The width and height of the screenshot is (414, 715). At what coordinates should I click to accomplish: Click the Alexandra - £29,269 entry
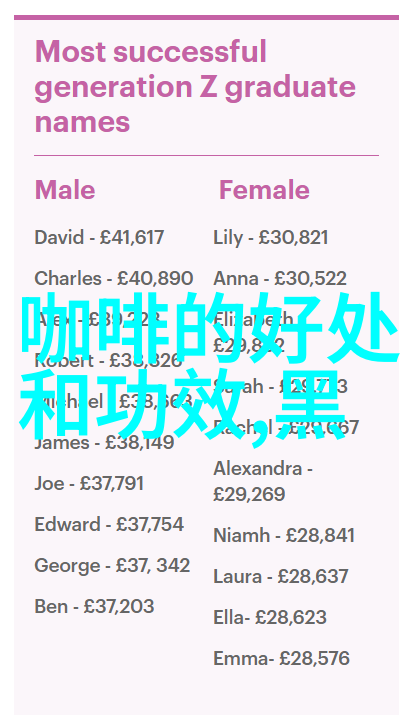(x=263, y=482)
